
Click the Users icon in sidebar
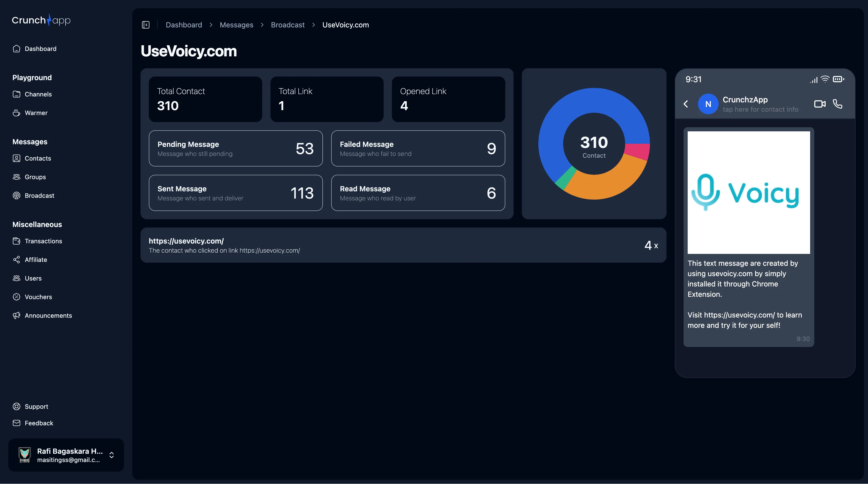(17, 278)
